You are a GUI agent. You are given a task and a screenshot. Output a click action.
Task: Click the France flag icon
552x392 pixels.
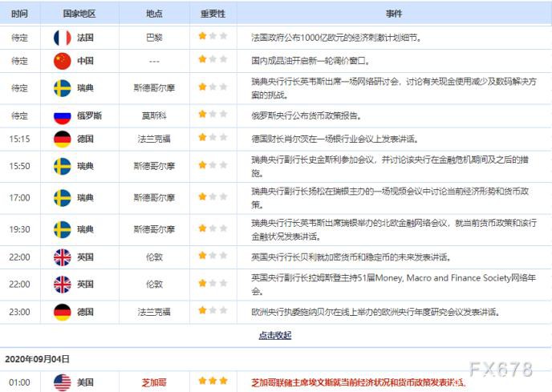63,38
